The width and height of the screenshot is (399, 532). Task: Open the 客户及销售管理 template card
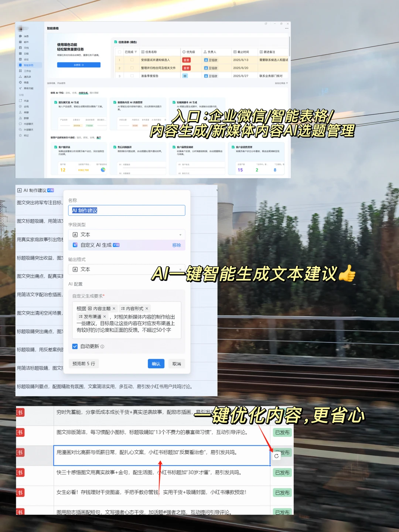coord(256,159)
